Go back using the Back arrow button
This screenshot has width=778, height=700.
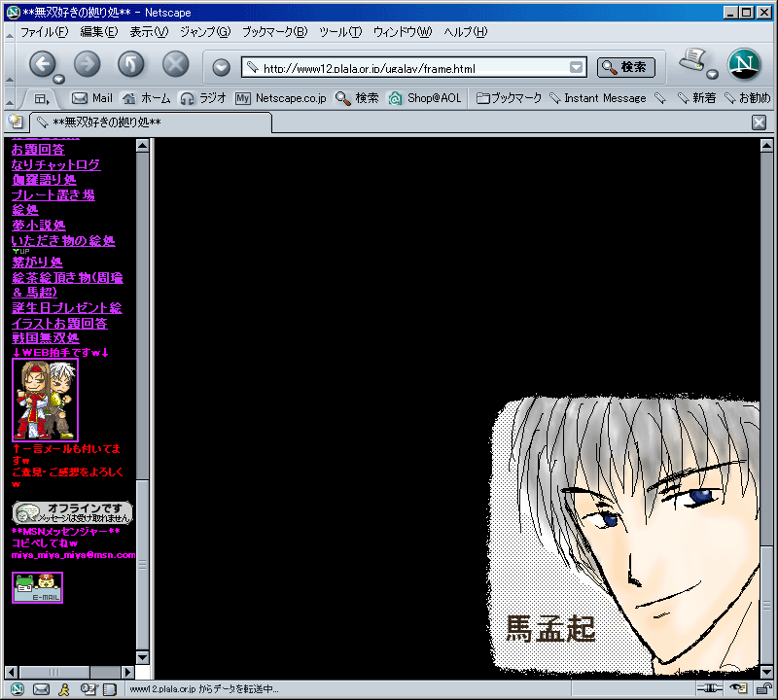coord(42,64)
